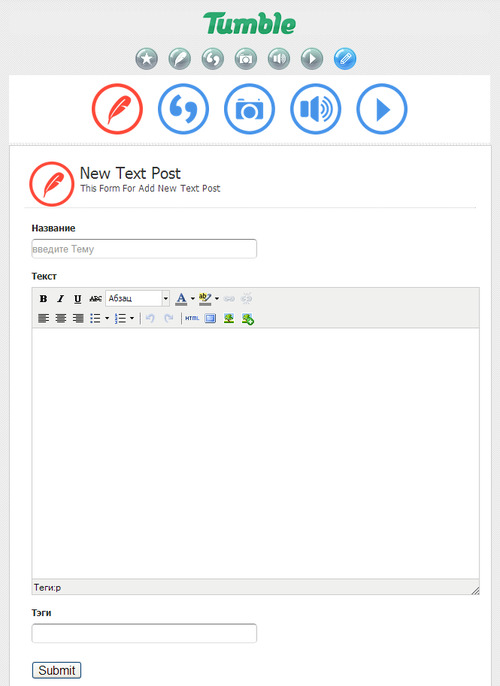Click the redo arrow icon
500x686 pixels.
pos(169,318)
